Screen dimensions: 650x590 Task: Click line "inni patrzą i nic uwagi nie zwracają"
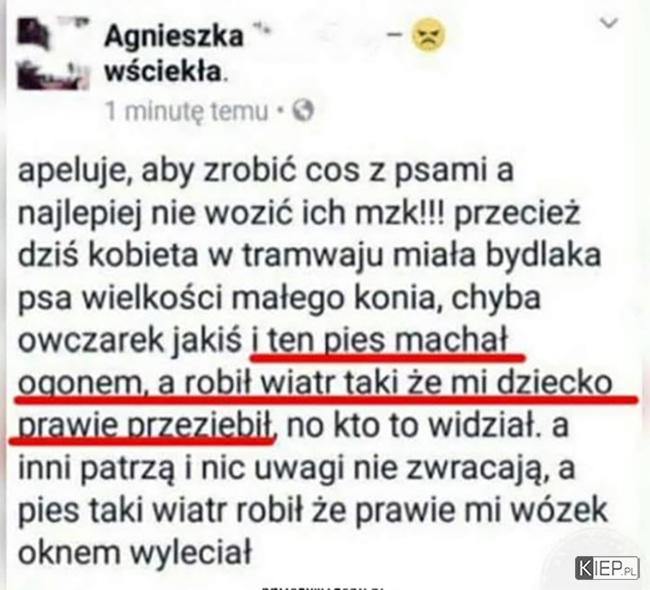point(281,469)
